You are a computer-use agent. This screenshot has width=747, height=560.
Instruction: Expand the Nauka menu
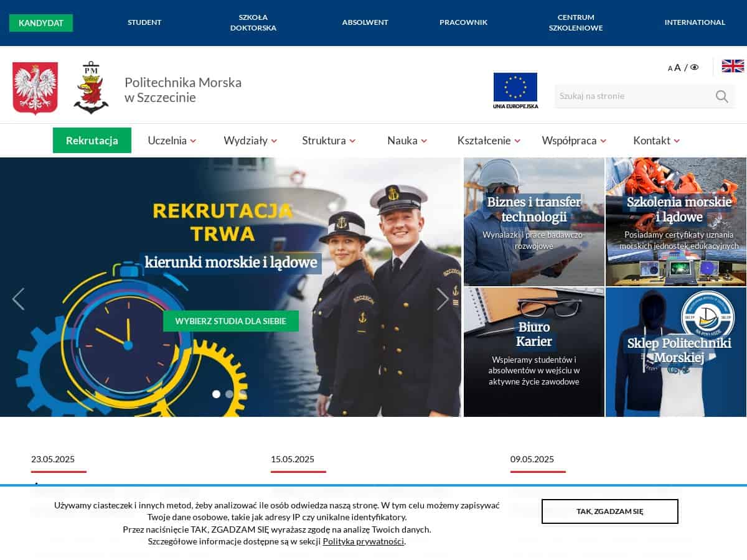[x=407, y=141]
